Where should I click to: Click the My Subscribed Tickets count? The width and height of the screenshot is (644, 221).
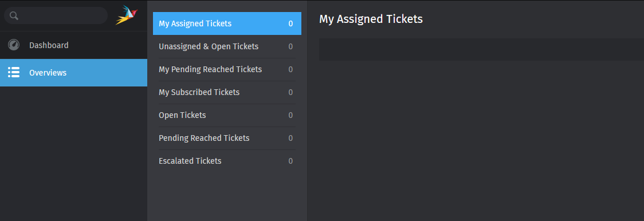pos(291,92)
